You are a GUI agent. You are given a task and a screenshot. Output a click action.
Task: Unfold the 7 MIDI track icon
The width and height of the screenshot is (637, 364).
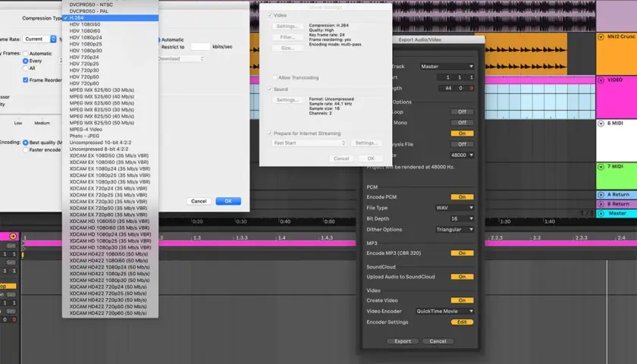coord(601,167)
